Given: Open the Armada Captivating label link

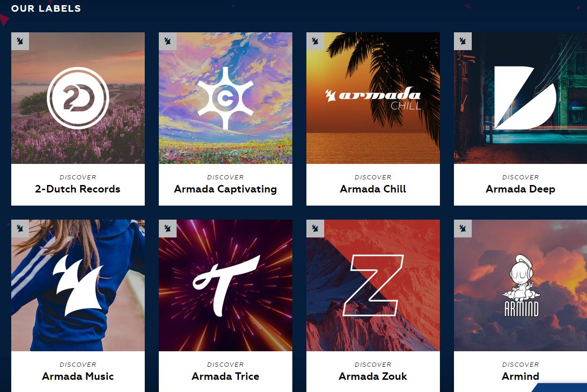Looking at the screenshot, I should coord(225,189).
